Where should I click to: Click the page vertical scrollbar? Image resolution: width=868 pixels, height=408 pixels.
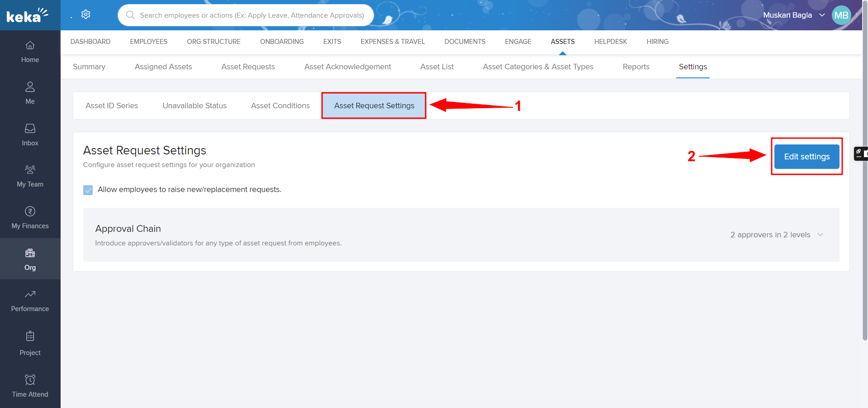[x=865, y=181]
